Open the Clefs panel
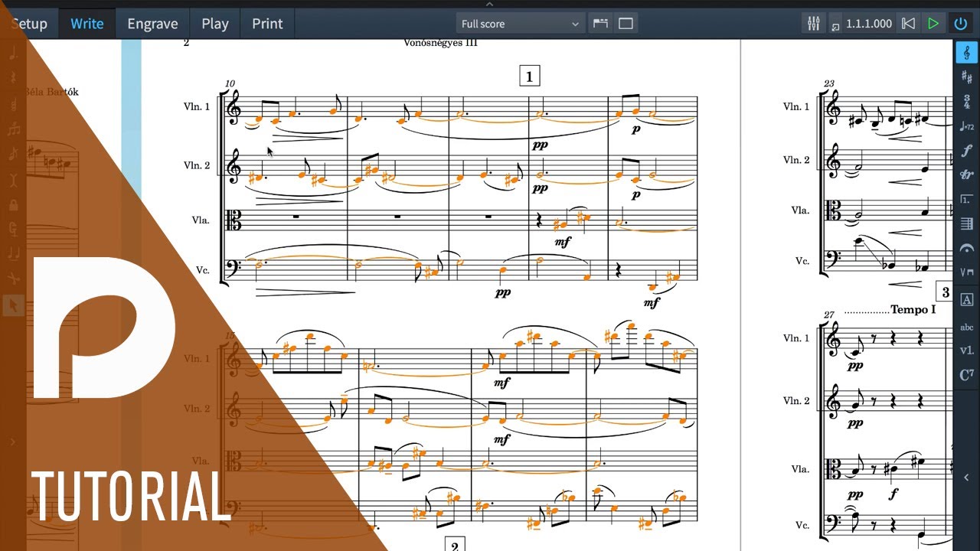This screenshot has height=551, width=980. point(966,53)
